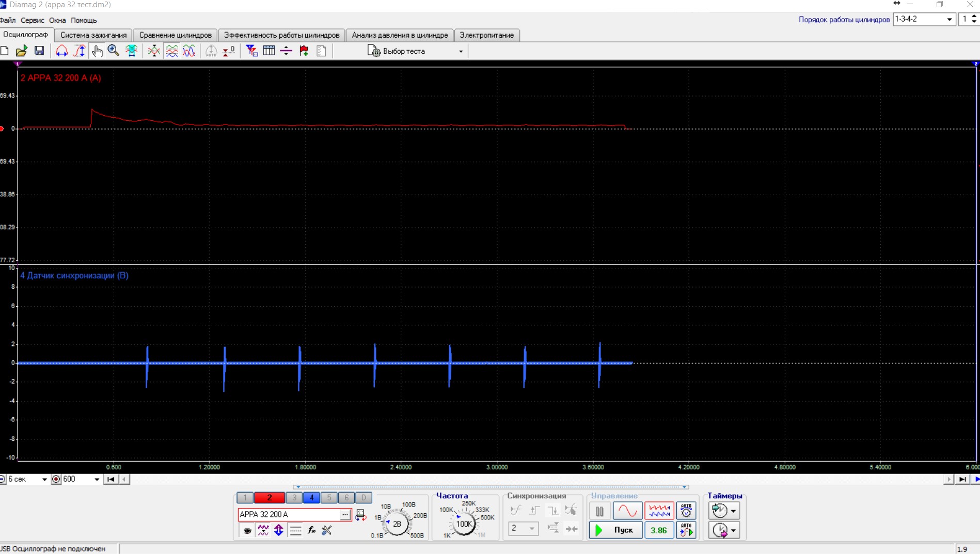Open the APPA 32 200 A probe selector button
This screenshot has width=980, height=554.
(345, 515)
